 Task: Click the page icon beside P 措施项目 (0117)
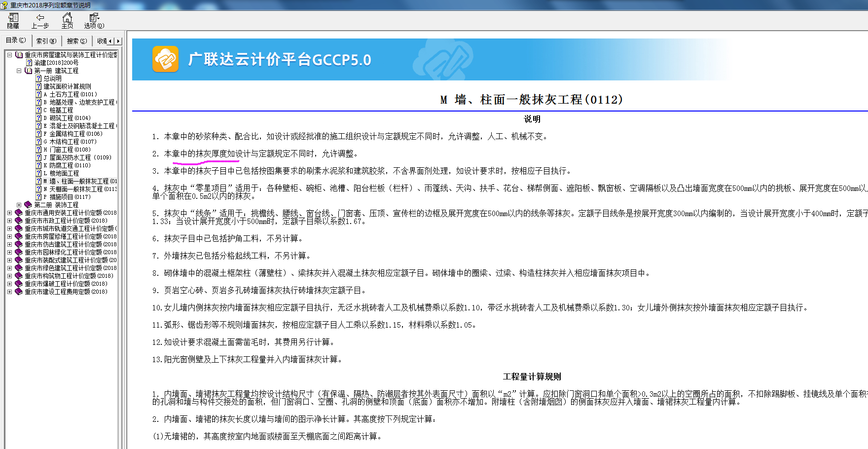click(x=38, y=197)
